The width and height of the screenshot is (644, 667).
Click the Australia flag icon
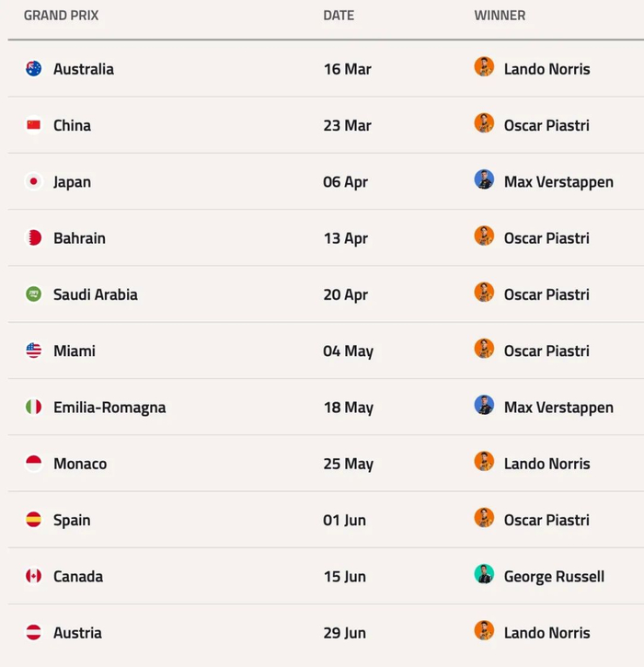click(34, 69)
